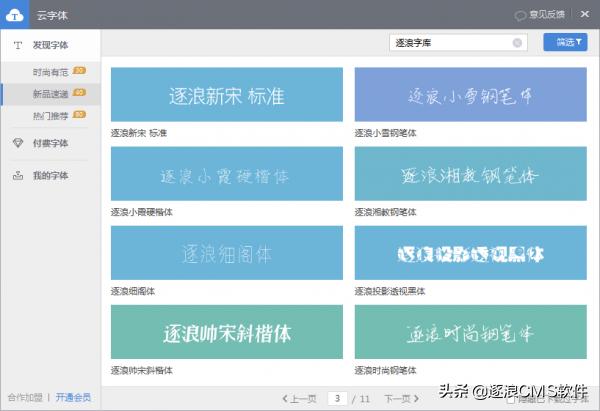Select the 逐浪新宋 标准 font preview
The height and width of the screenshot is (411, 600).
pos(227,95)
